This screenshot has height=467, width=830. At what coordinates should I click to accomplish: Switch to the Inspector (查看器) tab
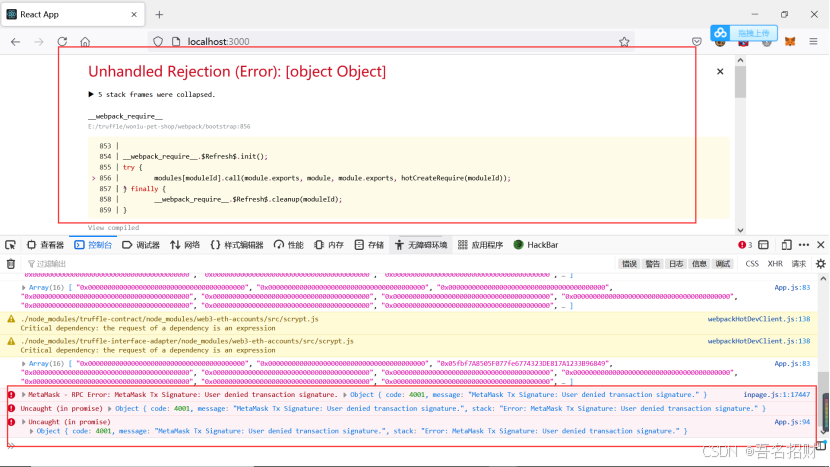point(46,245)
